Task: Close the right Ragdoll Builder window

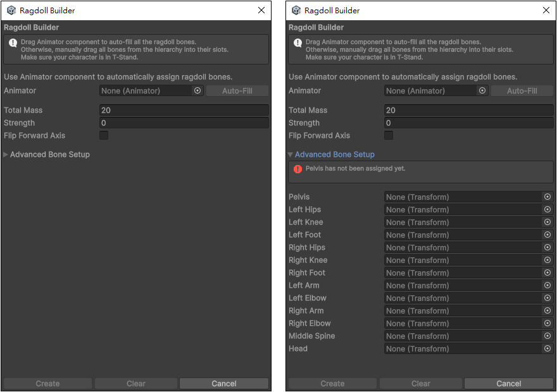Action: tap(546, 10)
